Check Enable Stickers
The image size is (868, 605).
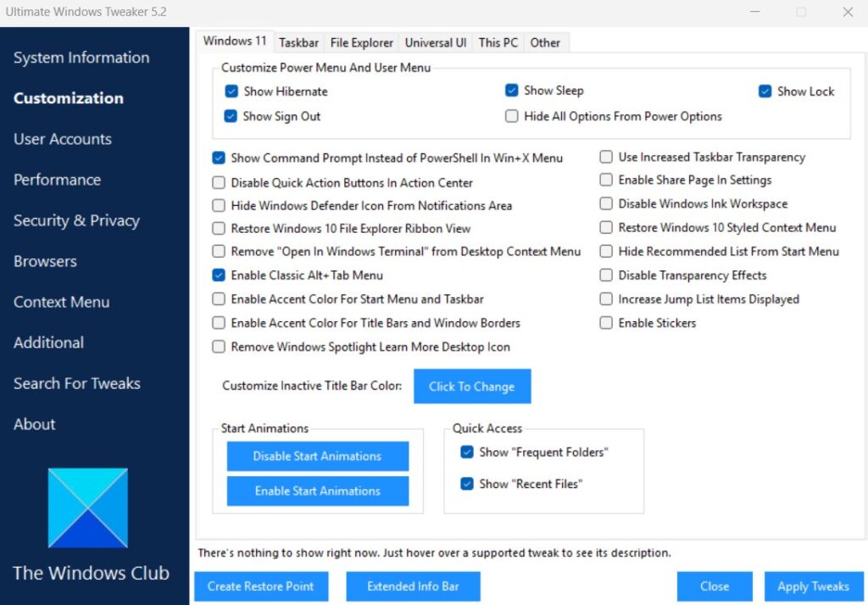pos(606,323)
